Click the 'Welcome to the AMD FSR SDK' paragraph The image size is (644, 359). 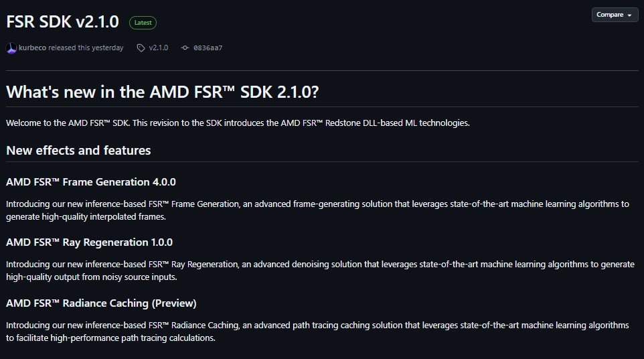[238, 123]
